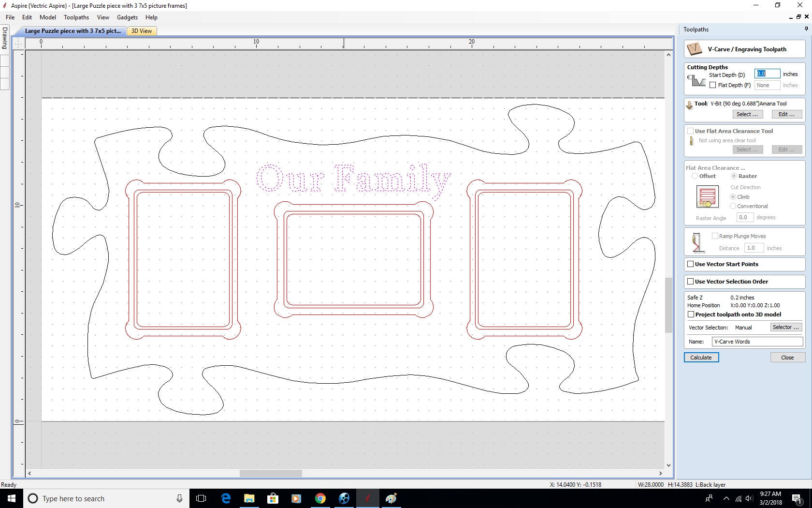Click the film reel app taskbar icon
Screen dimensions: 812x508
point(344,498)
